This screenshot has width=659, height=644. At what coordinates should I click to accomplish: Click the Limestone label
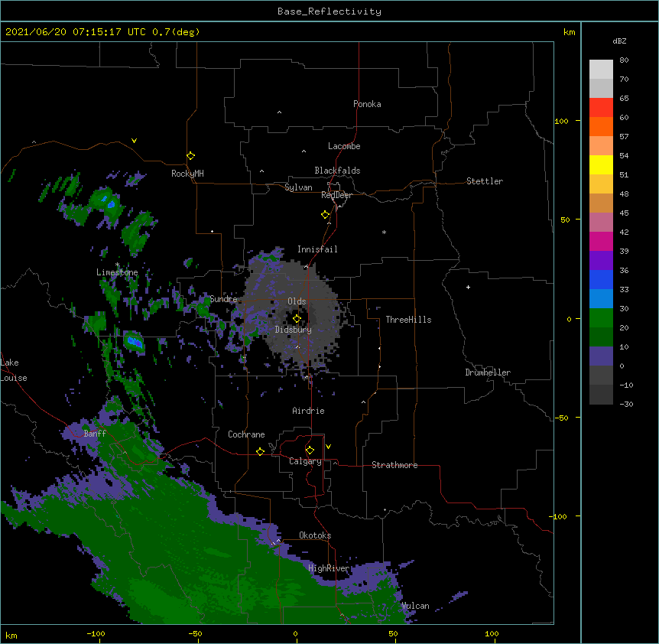coord(117,272)
